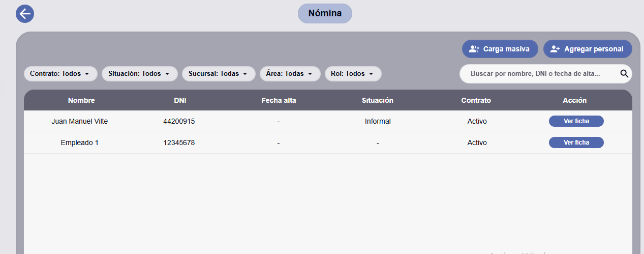644x254 pixels.
Task: Click the DNI column header
Action: click(x=180, y=100)
